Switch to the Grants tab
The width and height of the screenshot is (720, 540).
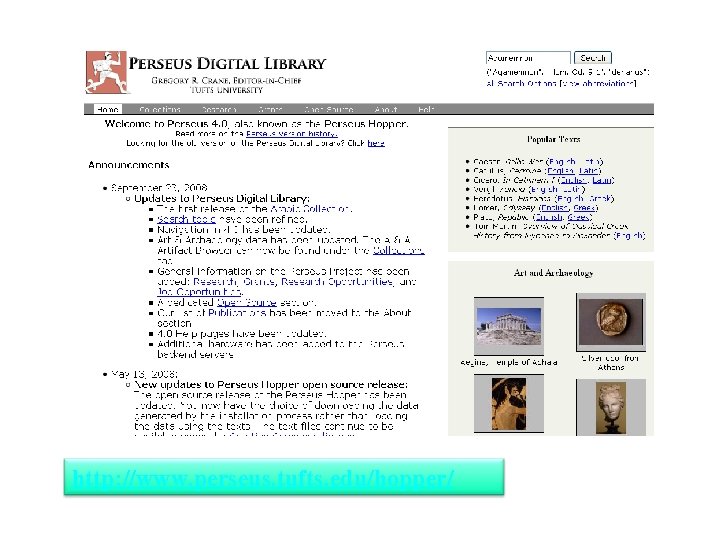[x=270, y=109]
